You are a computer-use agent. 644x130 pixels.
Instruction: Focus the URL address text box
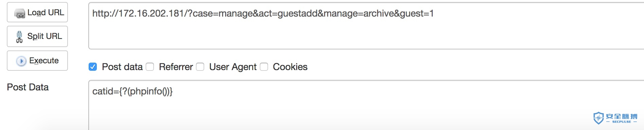pos(366,26)
